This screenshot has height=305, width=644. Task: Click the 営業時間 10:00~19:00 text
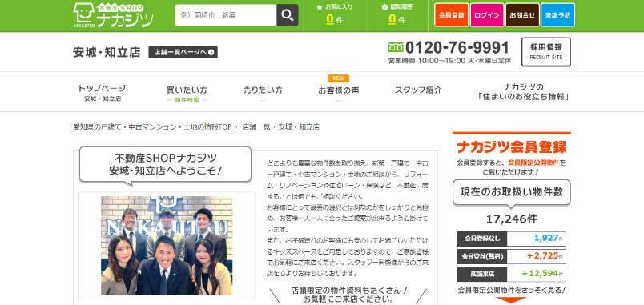(449, 61)
